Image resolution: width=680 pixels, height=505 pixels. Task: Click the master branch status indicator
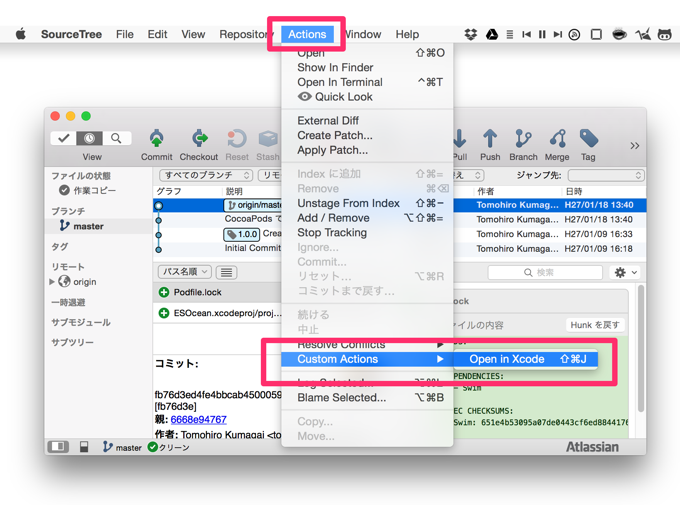(x=122, y=447)
